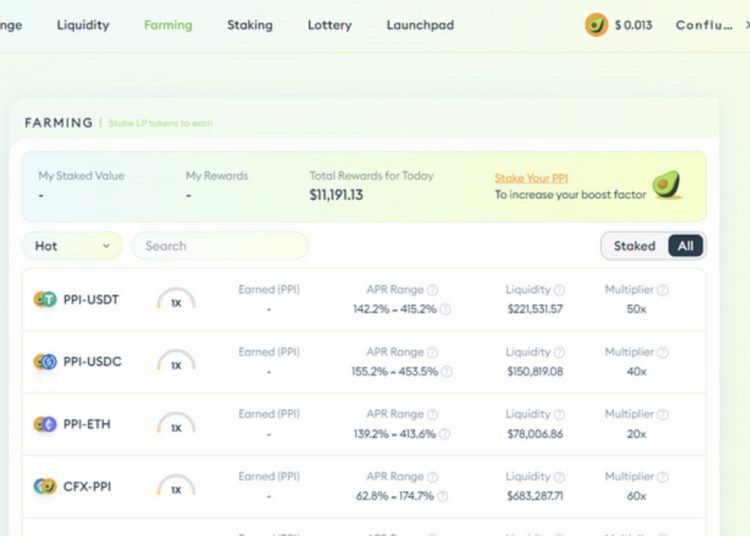The width and height of the screenshot is (750, 536).
Task: Switch filter to Staked pools
Action: pyautogui.click(x=634, y=246)
